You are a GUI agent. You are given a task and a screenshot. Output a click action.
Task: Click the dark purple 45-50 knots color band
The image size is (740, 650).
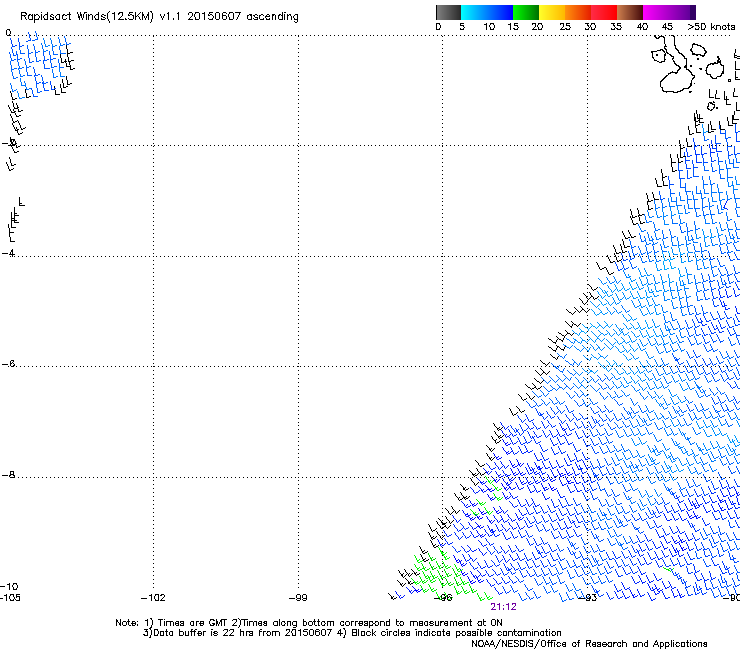pos(682,12)
